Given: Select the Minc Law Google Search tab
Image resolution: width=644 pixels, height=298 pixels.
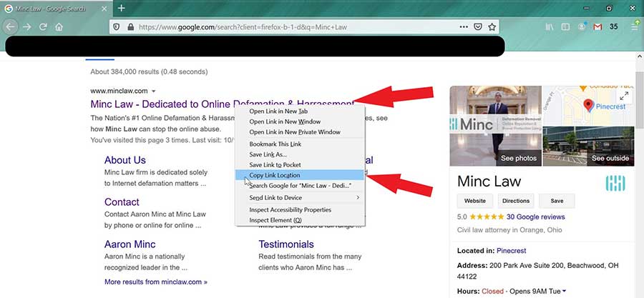Looking at the screenshot, I should point(55,8).
